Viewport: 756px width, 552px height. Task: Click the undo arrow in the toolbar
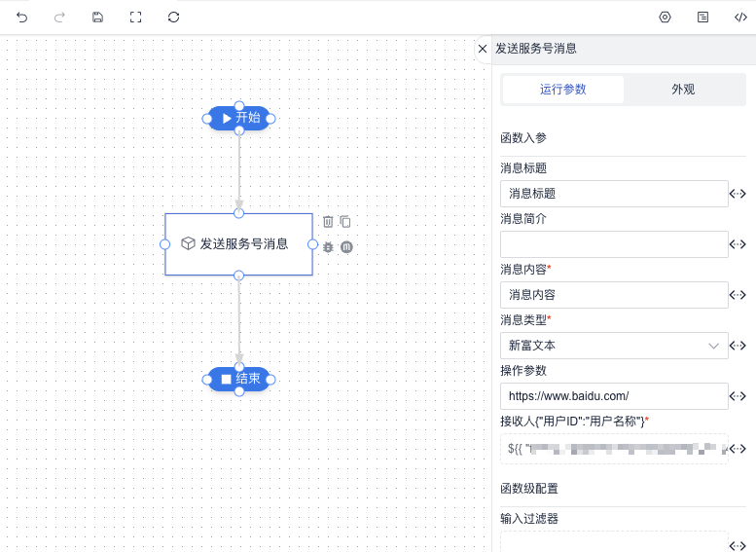(22, 18)
